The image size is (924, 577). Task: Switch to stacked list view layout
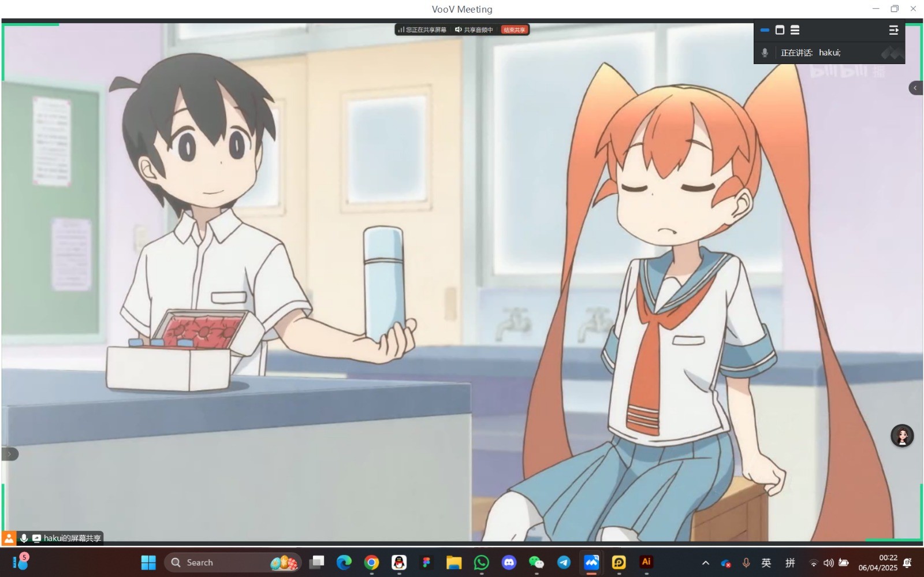point(795,30)
